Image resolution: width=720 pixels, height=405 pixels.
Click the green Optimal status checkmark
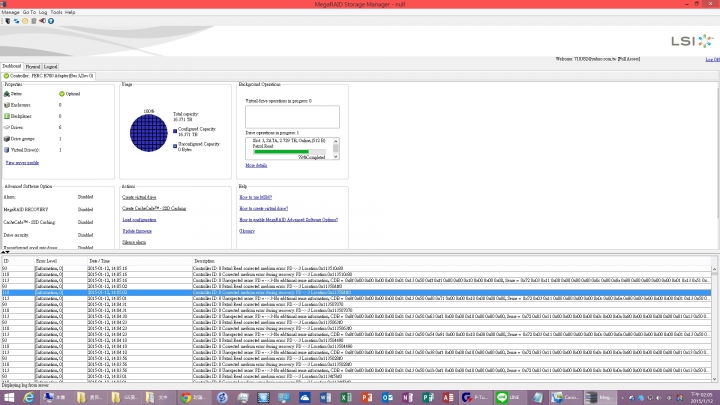[62, 94]
